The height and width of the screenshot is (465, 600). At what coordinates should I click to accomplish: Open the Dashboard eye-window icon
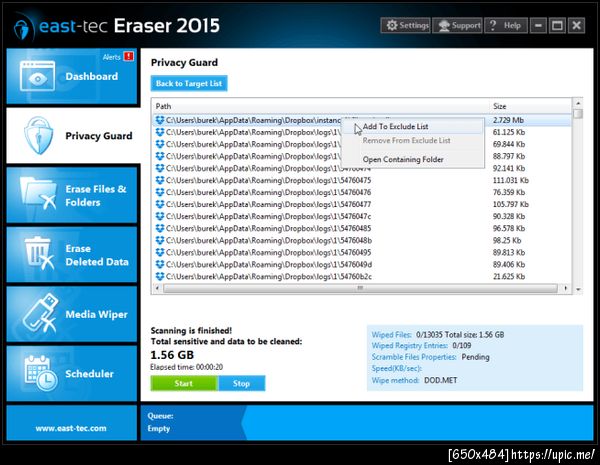38,76
